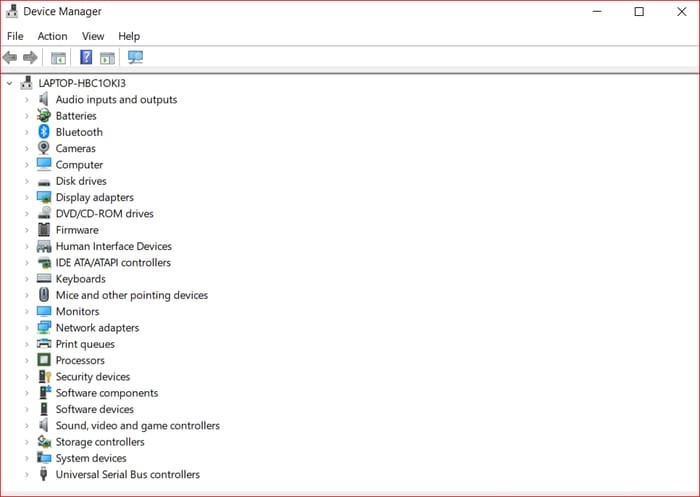Select the Software devices label

tap(94, 409)
